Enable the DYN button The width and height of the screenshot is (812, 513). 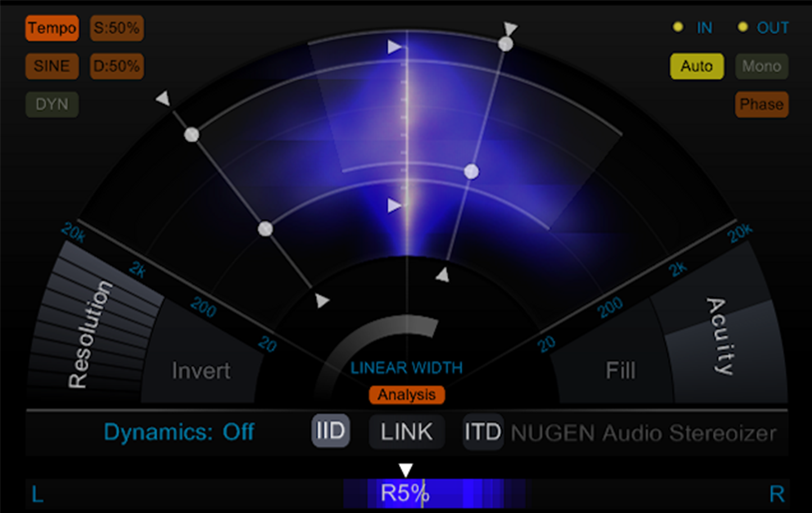point(52,104)
